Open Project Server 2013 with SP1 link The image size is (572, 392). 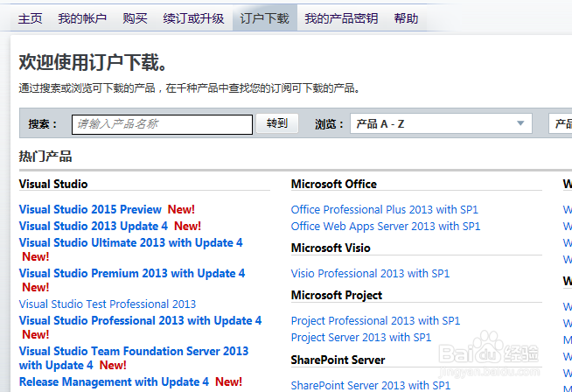click(361, 337)
